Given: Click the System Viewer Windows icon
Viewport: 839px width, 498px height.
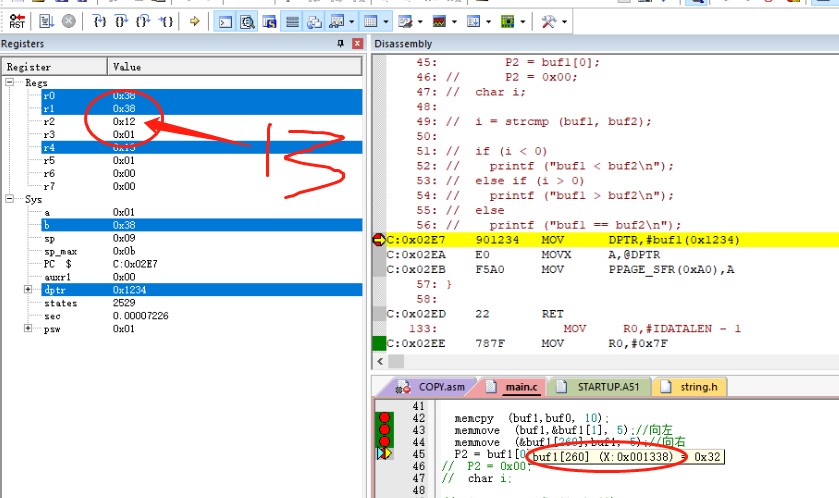Looking at the screenshot, I should point(507,22).
